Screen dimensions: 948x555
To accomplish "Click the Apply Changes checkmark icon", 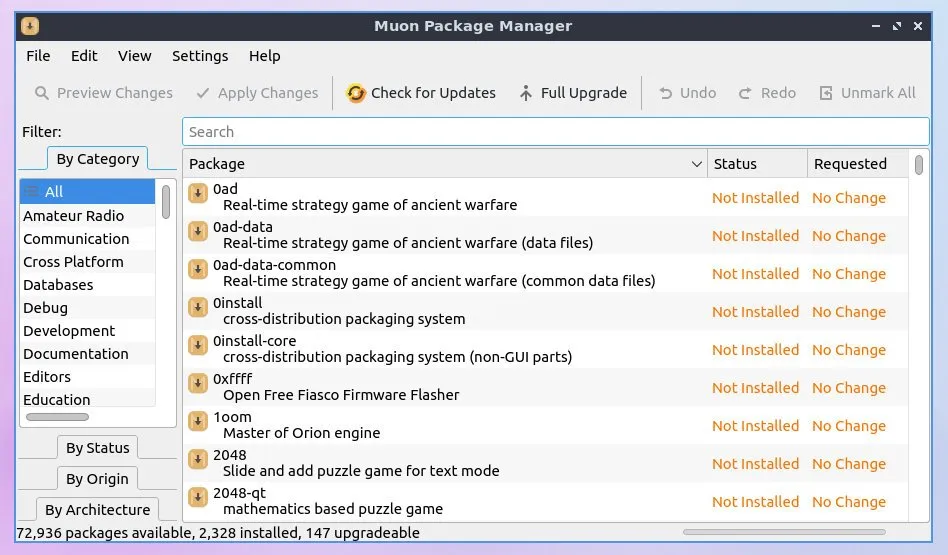I will tap(203, 93).
